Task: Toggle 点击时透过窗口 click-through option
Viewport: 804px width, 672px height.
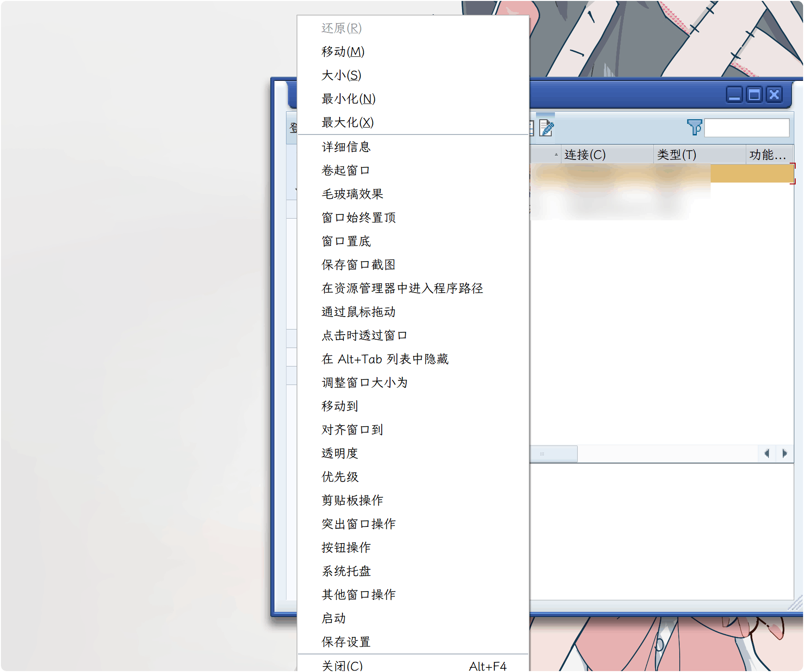Action: click(x=364, y=336)
